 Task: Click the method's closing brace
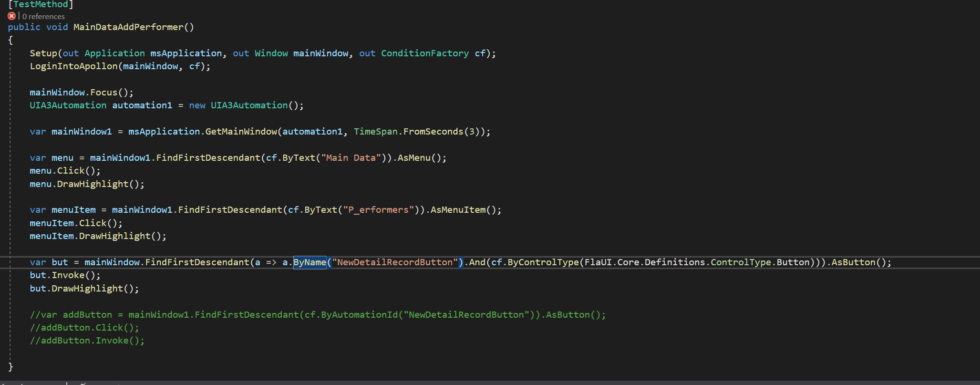(x=10, y=367)
